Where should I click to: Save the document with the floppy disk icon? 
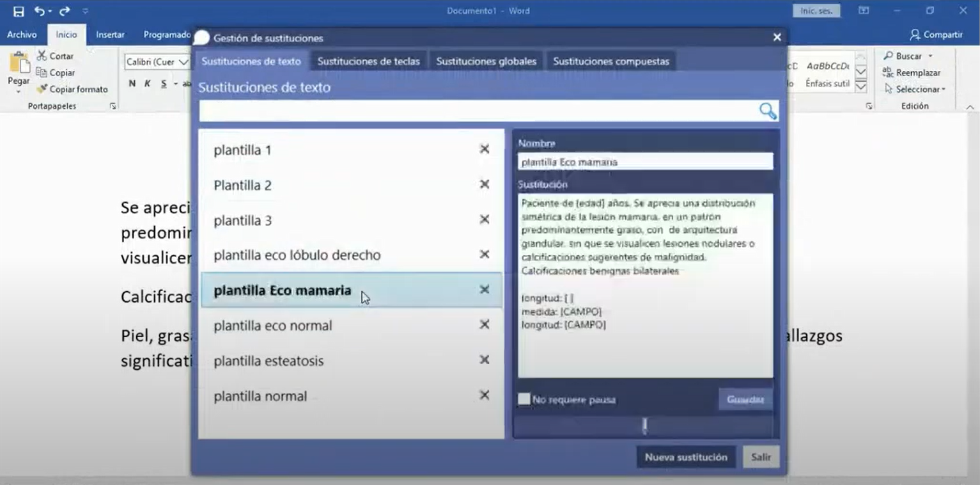[19, 11]
